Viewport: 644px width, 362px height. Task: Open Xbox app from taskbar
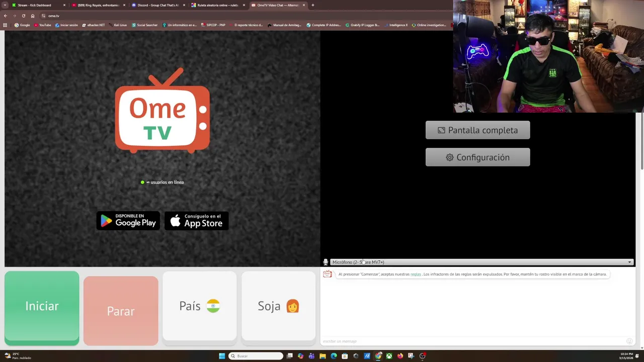coord(389,356)
